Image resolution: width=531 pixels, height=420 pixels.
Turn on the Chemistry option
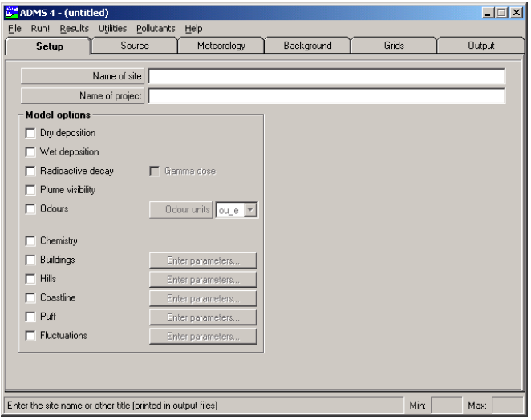30,241
